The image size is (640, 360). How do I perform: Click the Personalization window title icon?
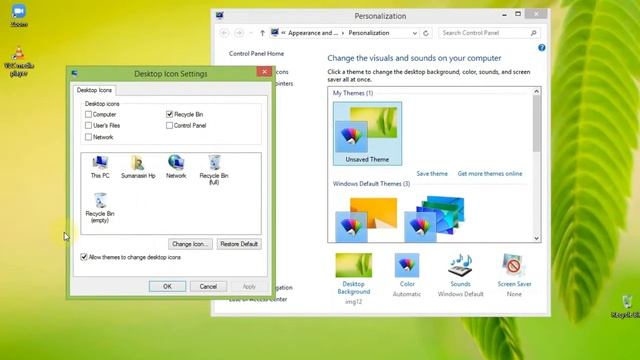220,16
